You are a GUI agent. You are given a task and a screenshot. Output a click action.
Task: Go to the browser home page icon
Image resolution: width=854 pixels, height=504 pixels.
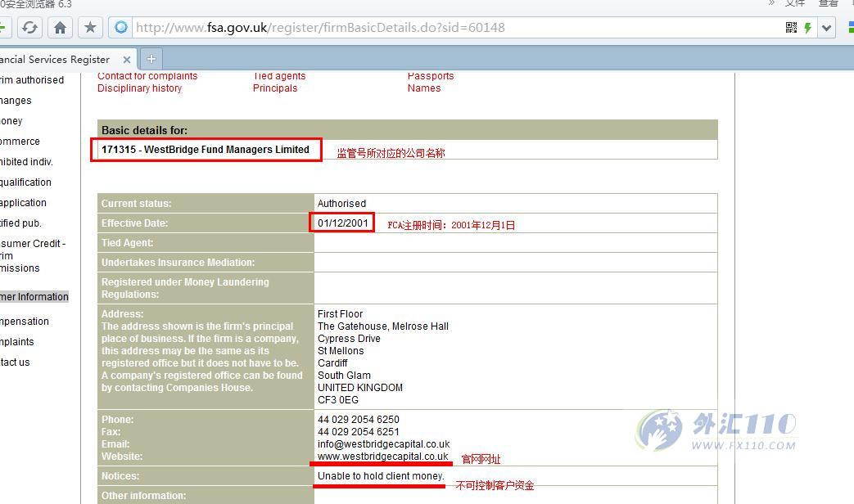60,27
